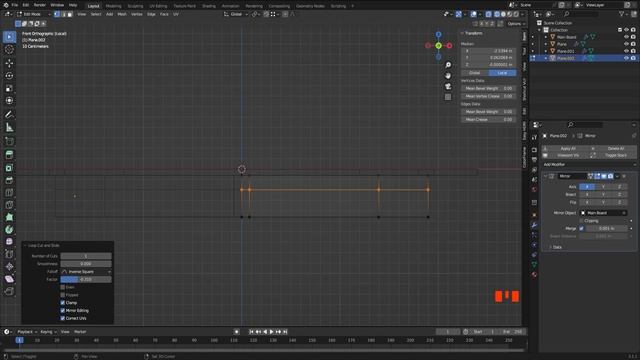Enable the Flipped checkbox
640x360 pixels.
(x=62, y=295)
